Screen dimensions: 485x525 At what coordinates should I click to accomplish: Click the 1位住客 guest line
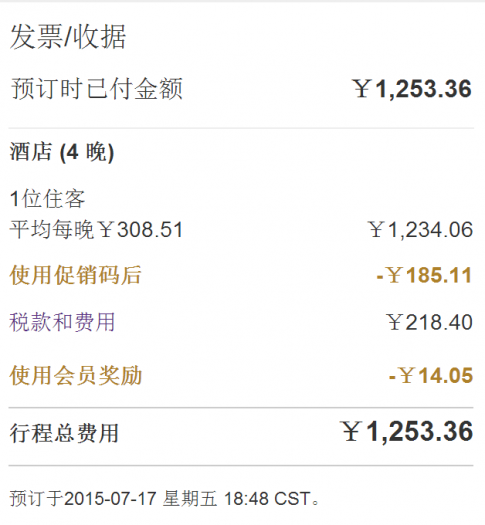tap(47, 199)
